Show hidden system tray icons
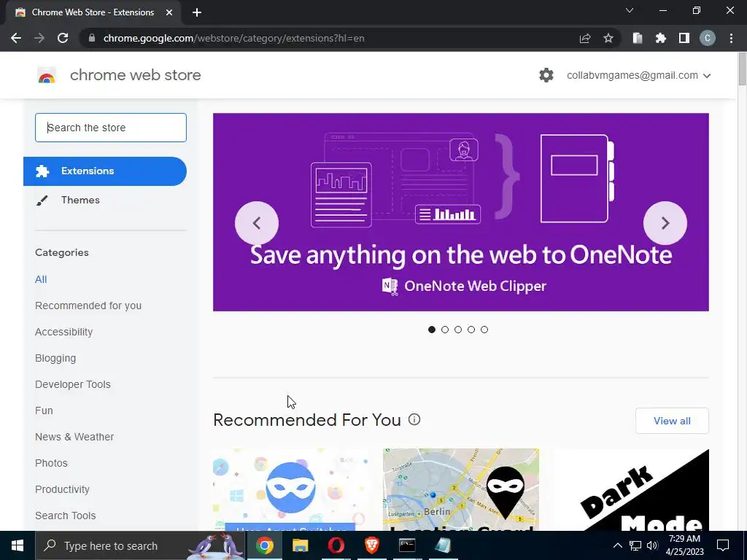The height and width of the screenshot is (560, 747). [617, 545]
